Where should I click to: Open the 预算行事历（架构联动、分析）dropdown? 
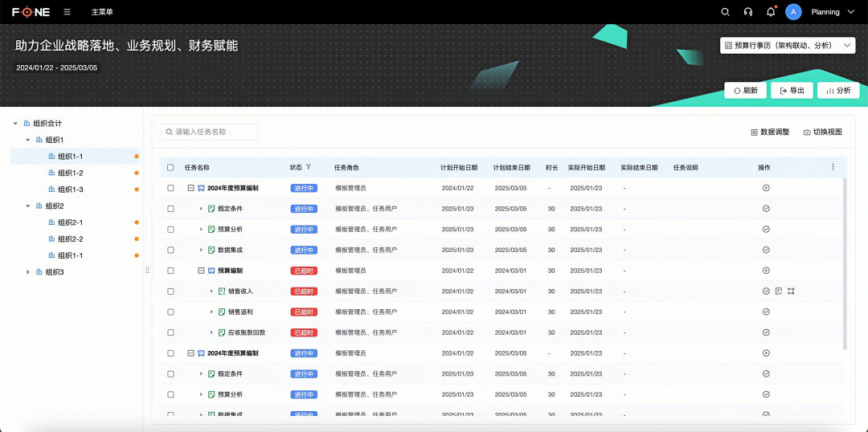[788, 45]
